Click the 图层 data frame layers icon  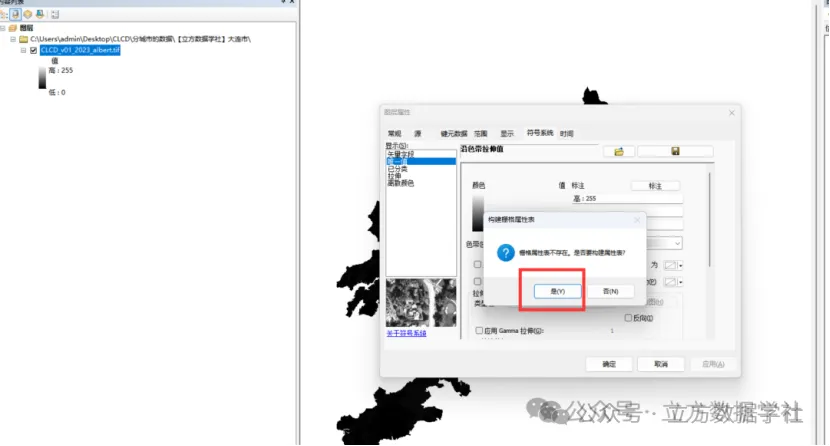pyautogui.click(x=13, y=28)
